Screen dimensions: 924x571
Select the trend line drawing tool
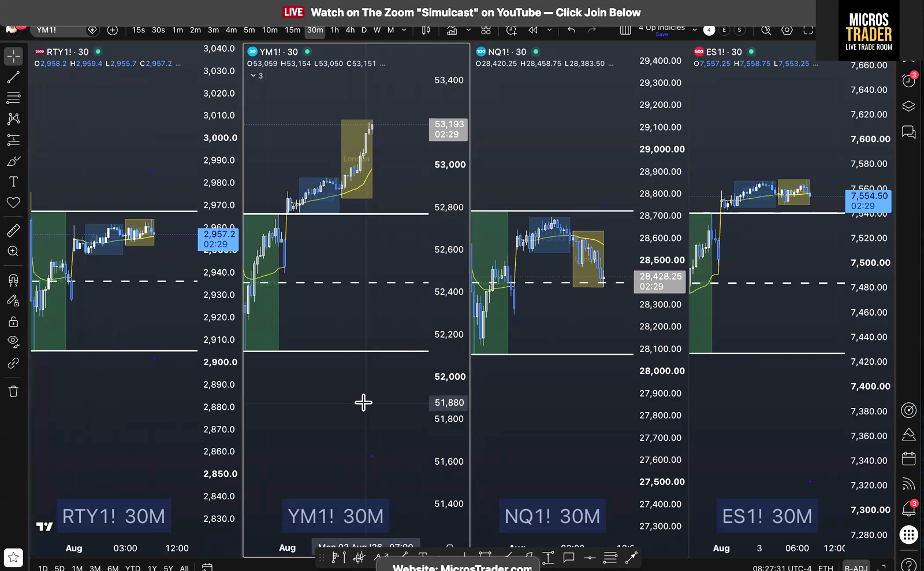pos(13,77)
